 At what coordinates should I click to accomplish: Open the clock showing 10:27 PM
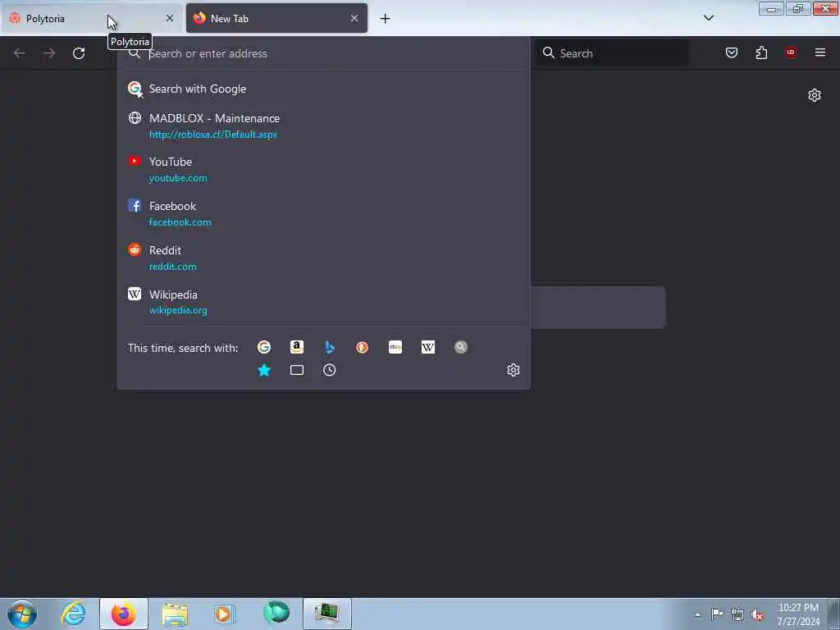(x=798, y=614)
